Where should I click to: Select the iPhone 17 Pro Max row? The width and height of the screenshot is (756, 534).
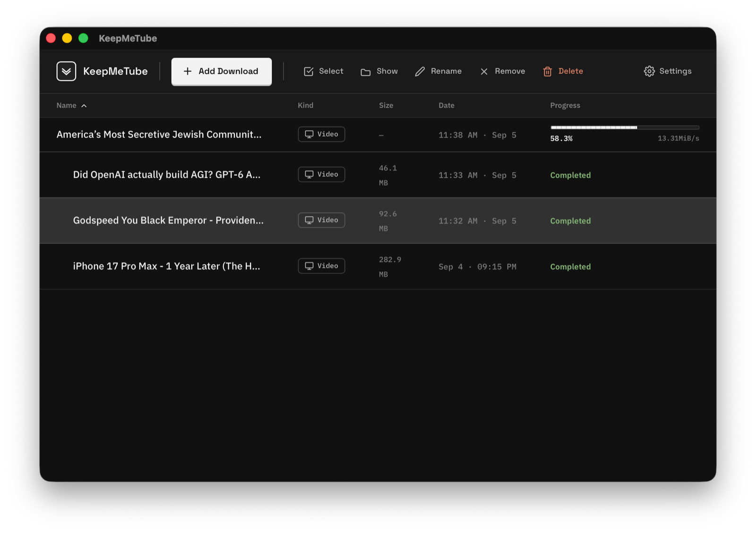(378, 266)
